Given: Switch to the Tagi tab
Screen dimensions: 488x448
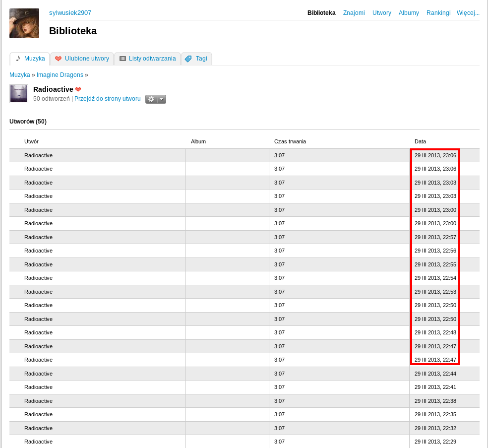Looking at the screenshot, I should (196, 59).
